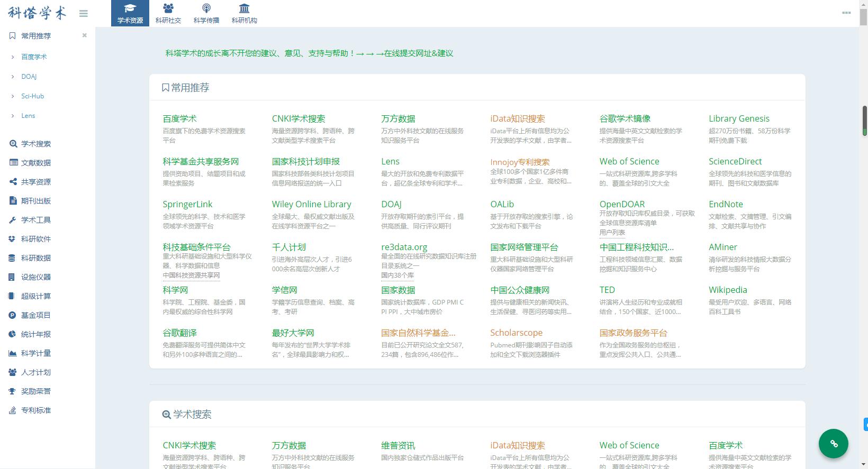Open the EndNote link
The image size is (868, 469).
[x=726, y=205]
